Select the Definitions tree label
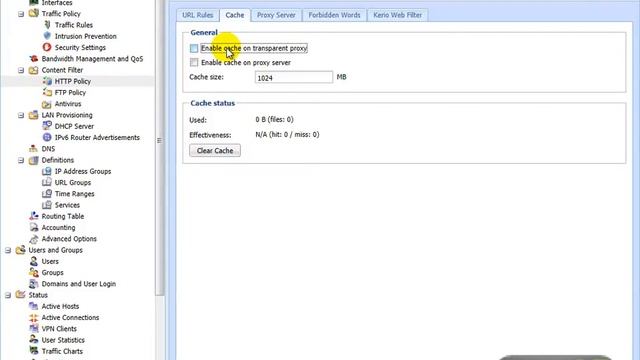Image resolution: width=640 pixels, height=360 pixels. pos(58,160)
